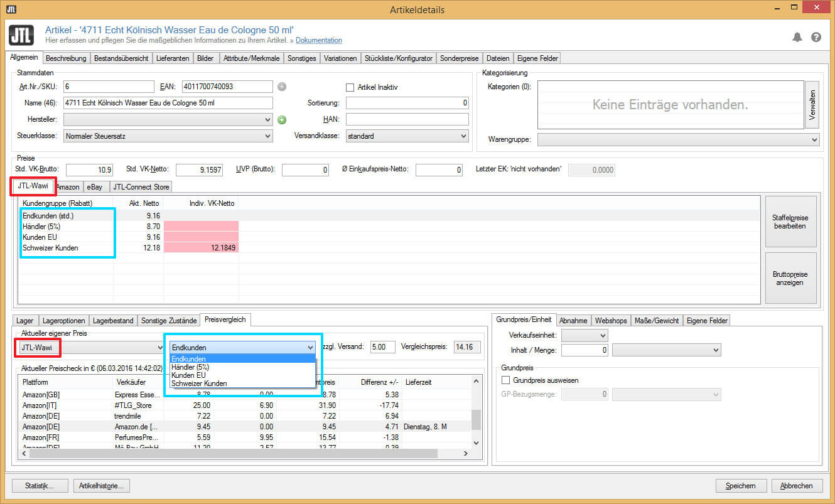Select Schweizer Kunden in dropdown list
Viewport: 835px width, 504px height.
pyautogui.click(x=199, y=383)
